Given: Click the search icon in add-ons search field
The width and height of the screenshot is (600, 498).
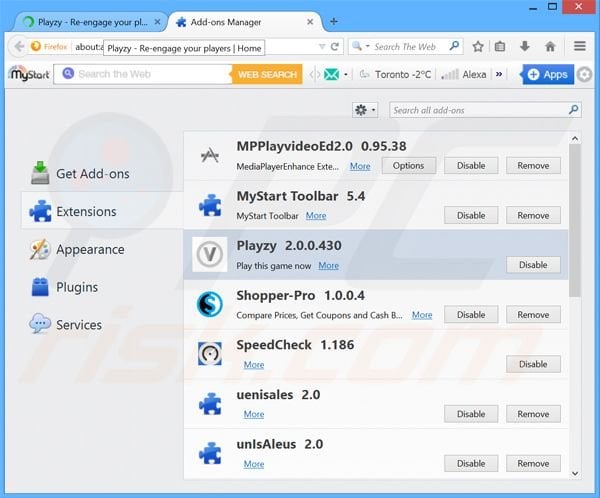Looking at the screenshot, I should pos(573,110).
